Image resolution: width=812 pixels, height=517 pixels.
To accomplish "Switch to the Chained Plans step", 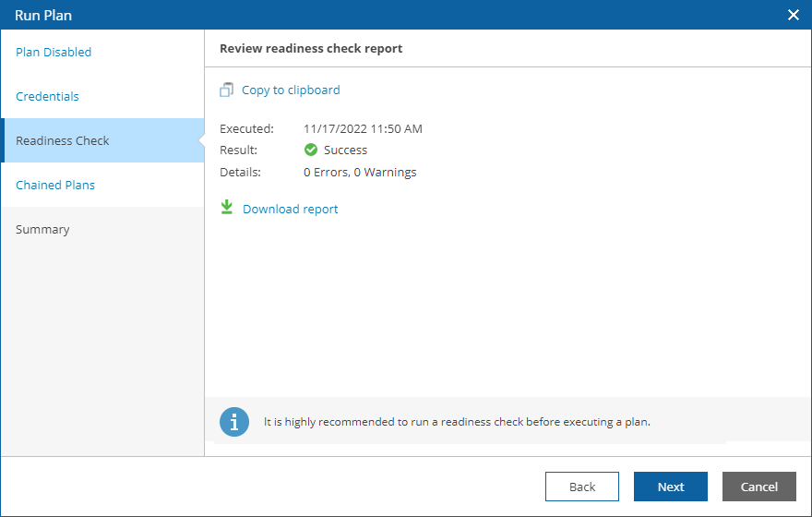I will pos(55,186).
